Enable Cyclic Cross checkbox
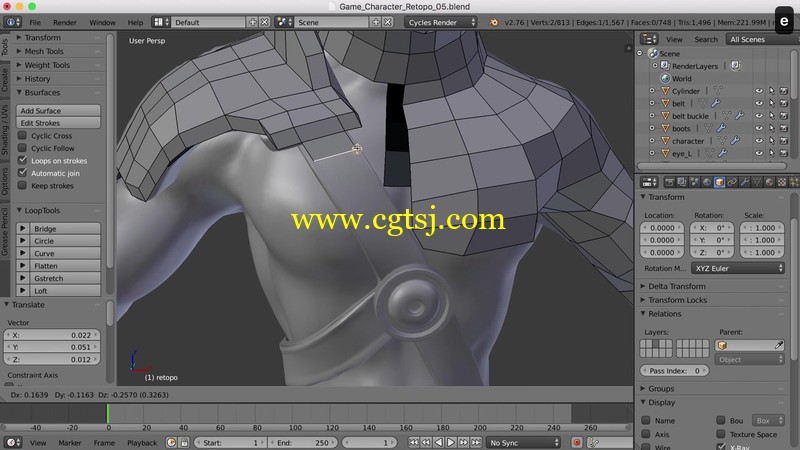The height and width of the screenshot is (450, 800). click(x=22, y=136)
